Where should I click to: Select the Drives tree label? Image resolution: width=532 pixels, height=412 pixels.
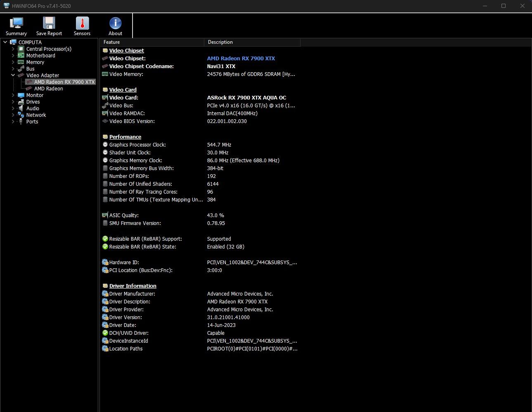click(x=33, y=102)
